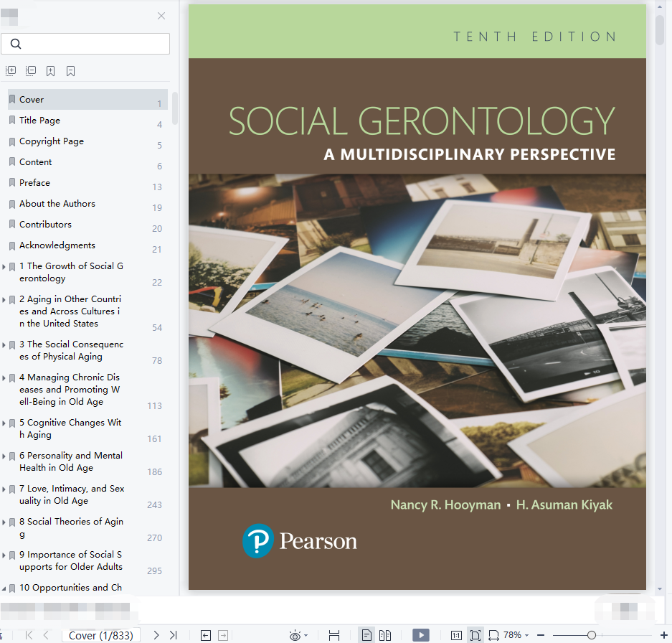Toggle two-page view
672x643 pixels.
(385, 635)
